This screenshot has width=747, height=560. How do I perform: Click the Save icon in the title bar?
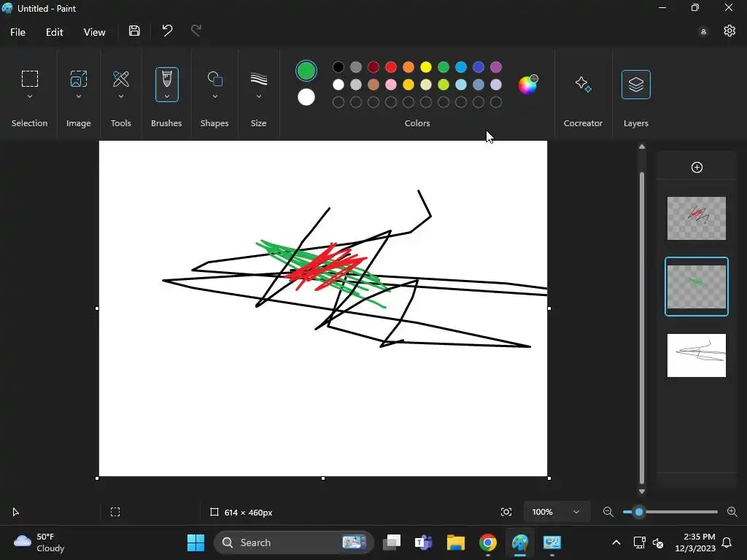134,31
